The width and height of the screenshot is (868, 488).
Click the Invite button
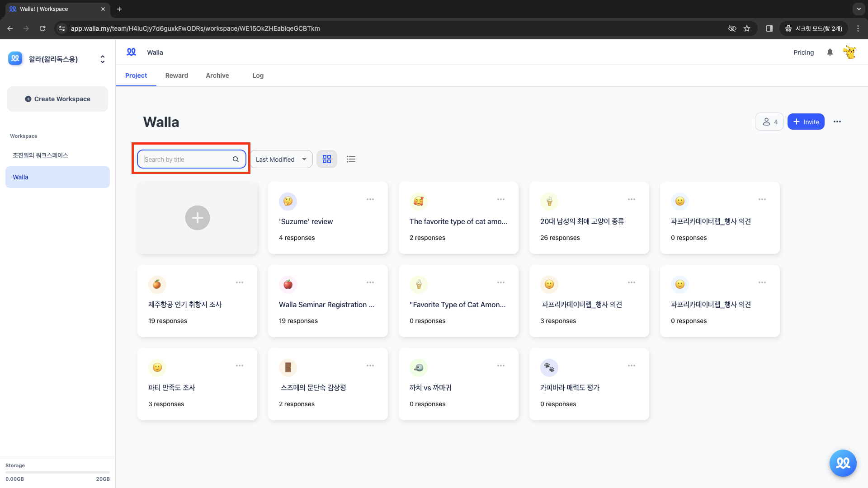pyautogui.click(x=806, y=122)
